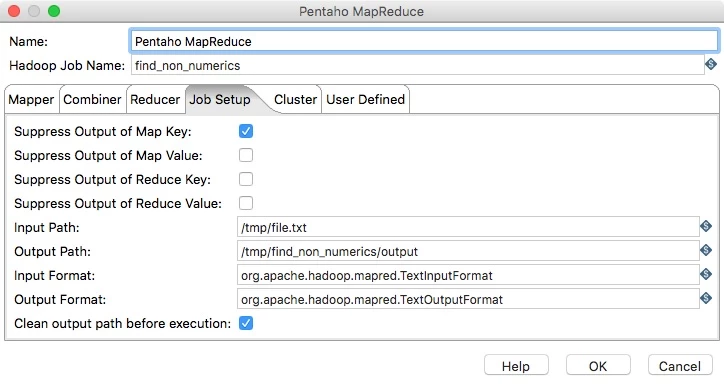Click into the Input Path field

tap(468, 227)
